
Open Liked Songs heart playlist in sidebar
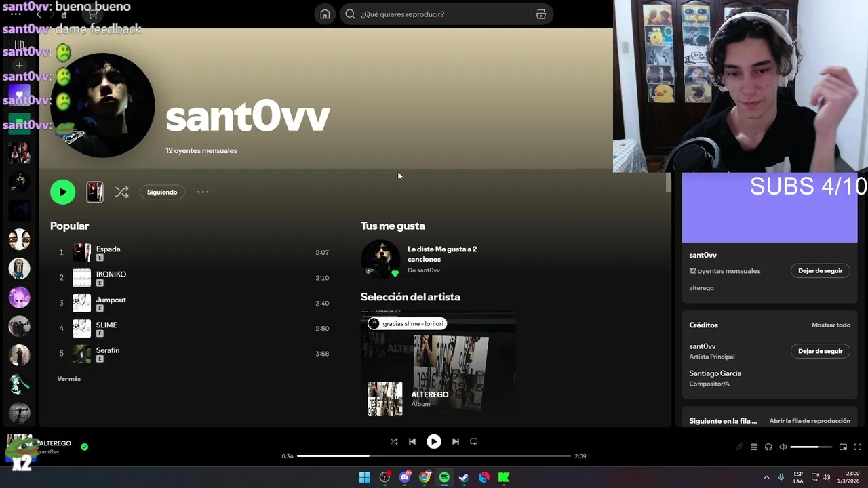(x=19, y=95)
